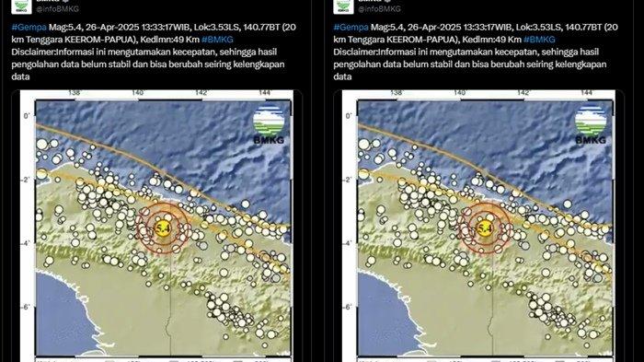This screenshot has width=644, height=362.
Task: Click 'Mag:5.4, 26-Apr-2025' text in right tweet
Action: point(416,27)
